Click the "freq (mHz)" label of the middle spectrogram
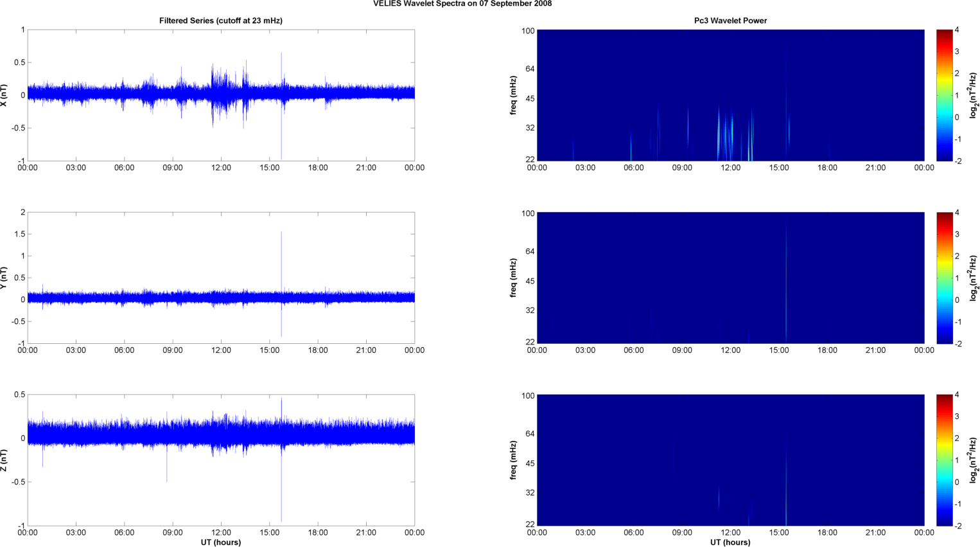This screenshot has width=980, height=547. (514, 278)
